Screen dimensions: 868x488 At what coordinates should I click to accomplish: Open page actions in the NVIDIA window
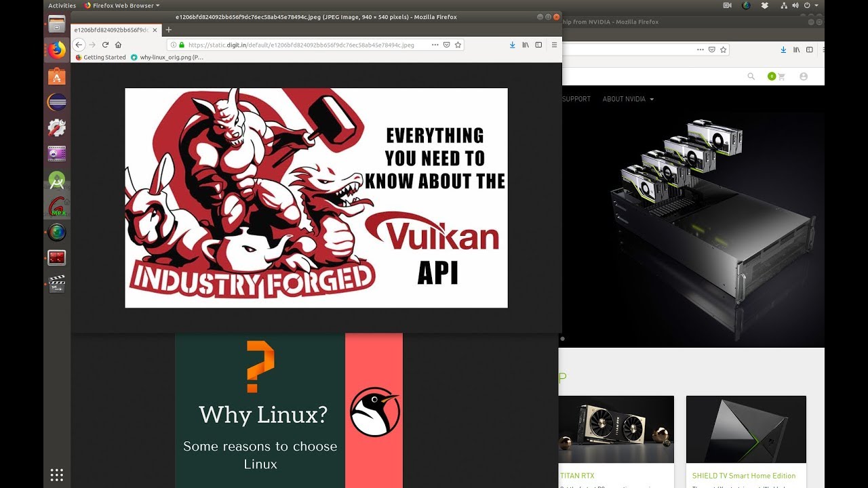click(x=701, y=49)
